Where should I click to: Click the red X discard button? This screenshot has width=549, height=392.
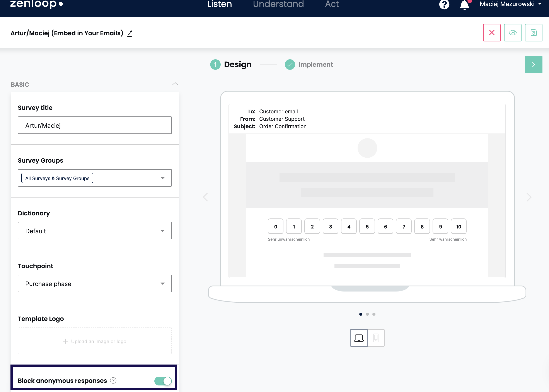coord(492,32)
